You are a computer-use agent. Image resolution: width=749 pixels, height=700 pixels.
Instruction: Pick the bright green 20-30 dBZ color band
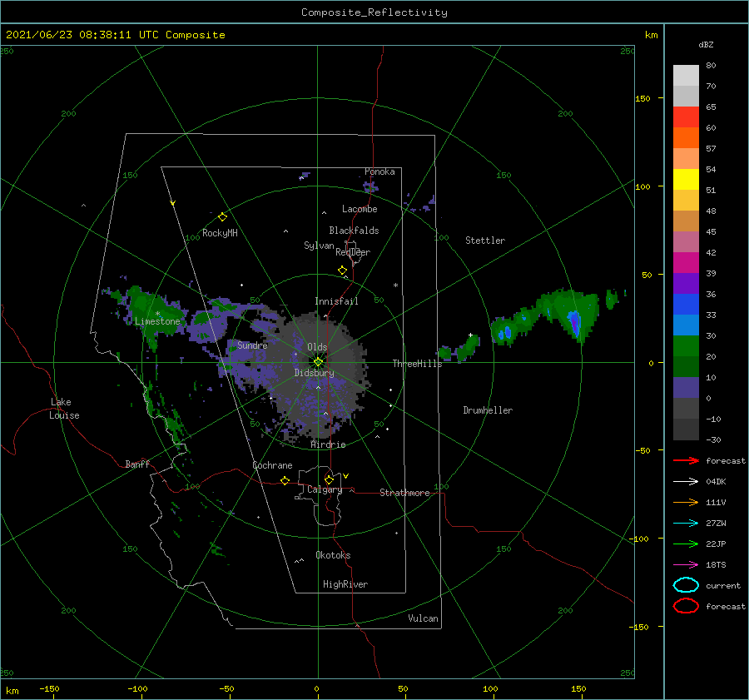point(686,345)
